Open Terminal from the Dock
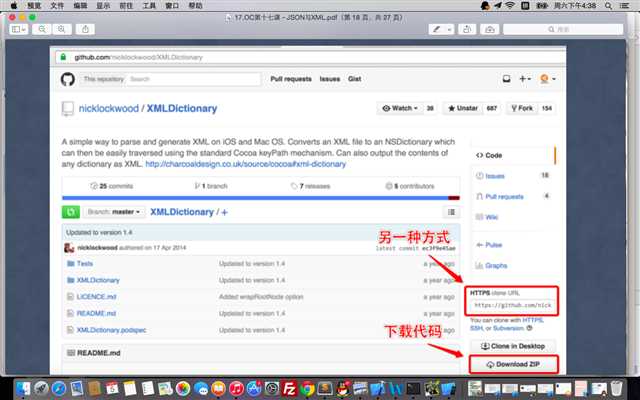 point(413,389)
